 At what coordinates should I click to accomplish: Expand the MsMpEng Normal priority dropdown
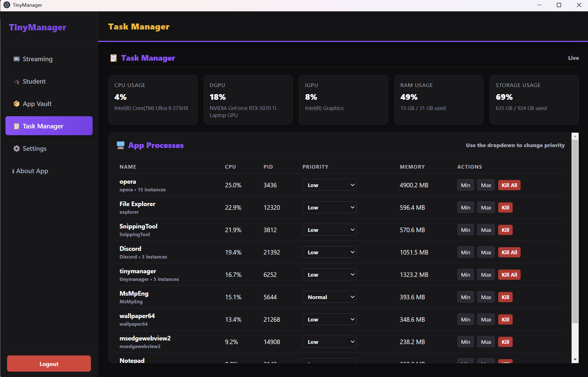click(x=329, y=297)
